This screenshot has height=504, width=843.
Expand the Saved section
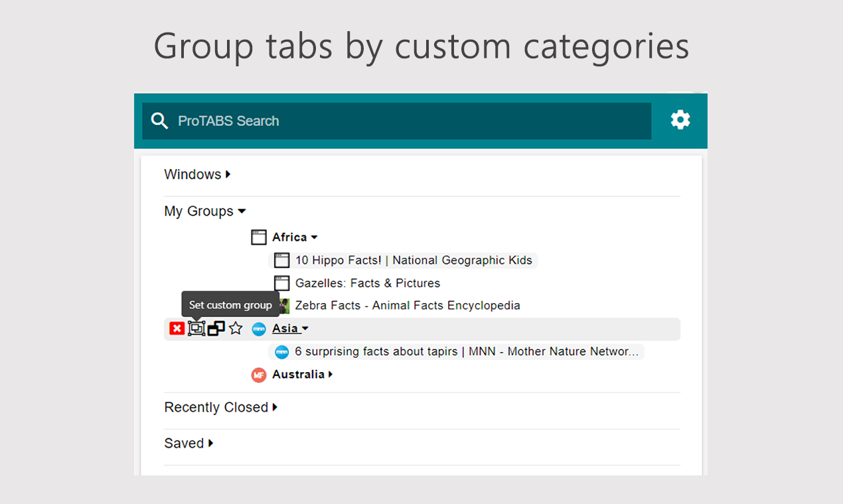pyautogui.click(x=189, y=443)
